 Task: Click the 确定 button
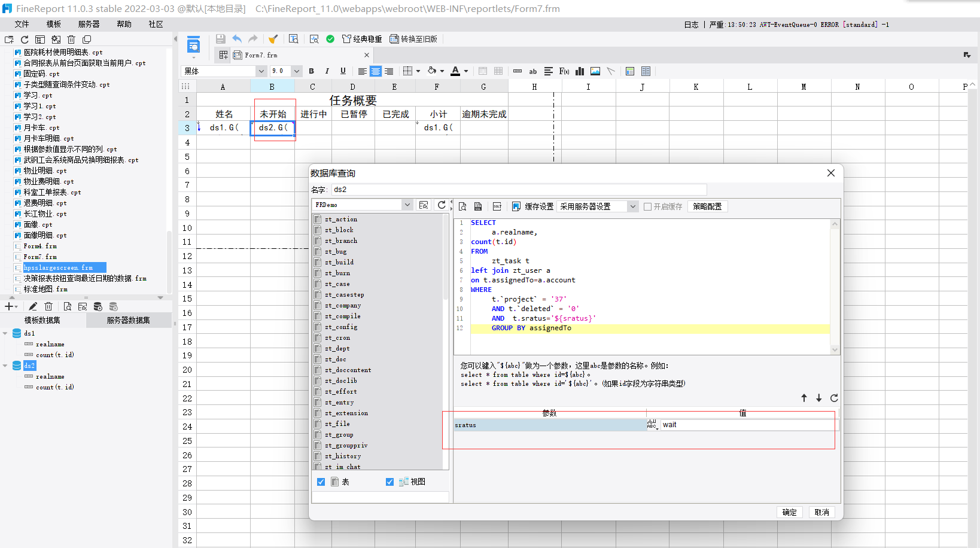click(790, 512)
